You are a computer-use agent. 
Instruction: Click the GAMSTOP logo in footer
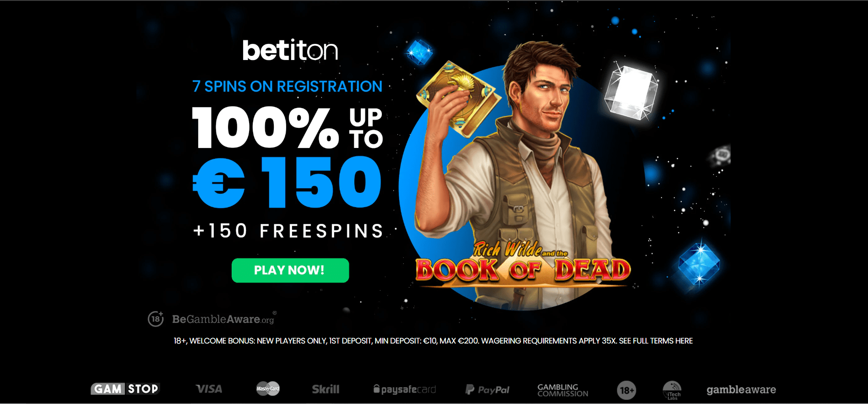125,389
